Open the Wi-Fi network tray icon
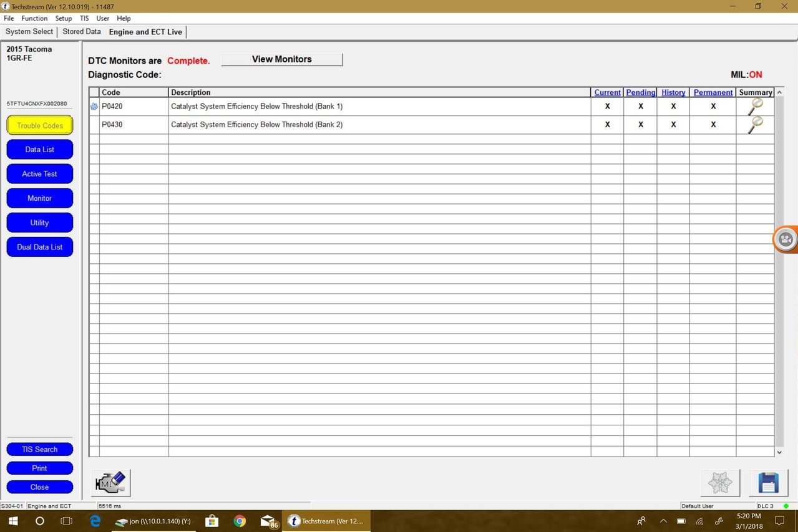 click(x=700, y=521)
